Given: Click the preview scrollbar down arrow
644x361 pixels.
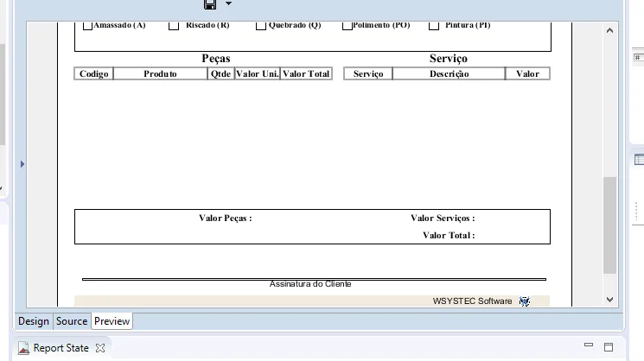Looking at the screenshot, I should (610, 300).
